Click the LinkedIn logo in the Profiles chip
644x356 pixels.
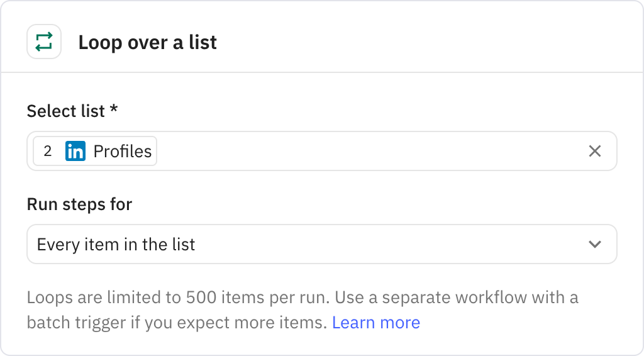(x=75, y=152)
